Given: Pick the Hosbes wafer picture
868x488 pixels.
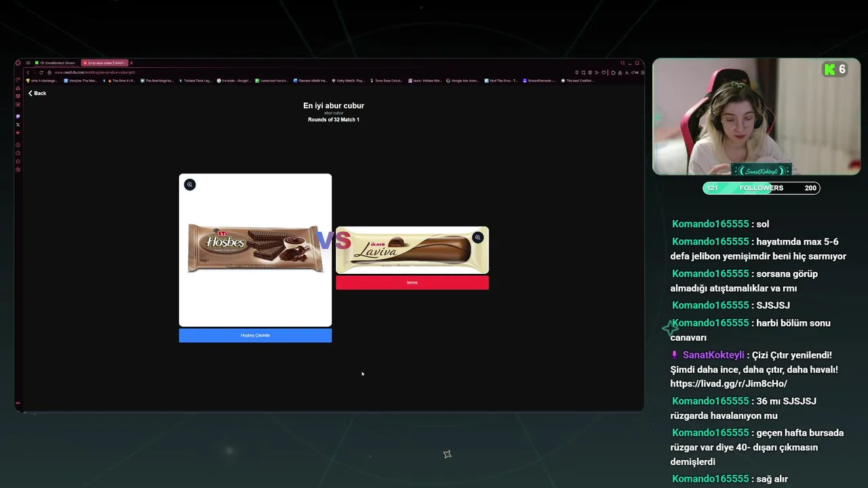Looking at the screenshot, I should pyautogui.click(x=255, y=249).
